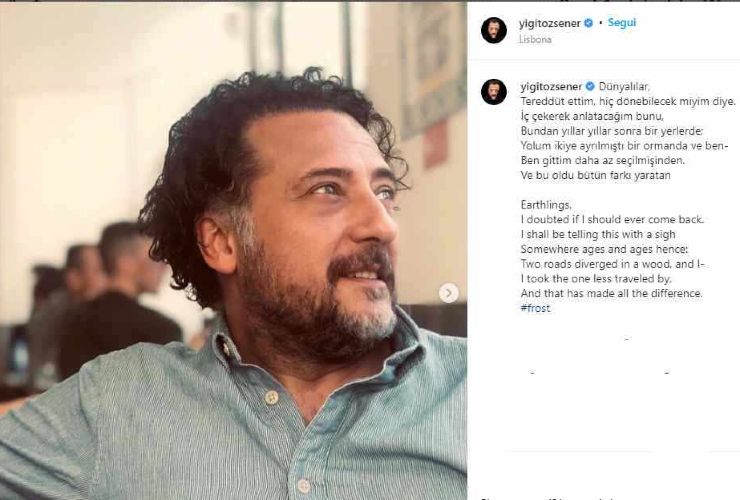Open the #frost hashtag
Viewport: 740px width, 500px height.
535,308
